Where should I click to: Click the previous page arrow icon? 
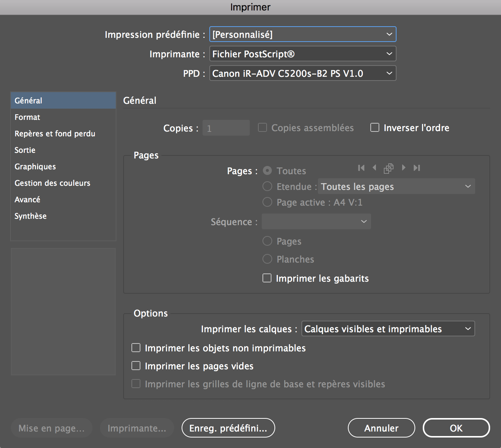coord(374,168)
